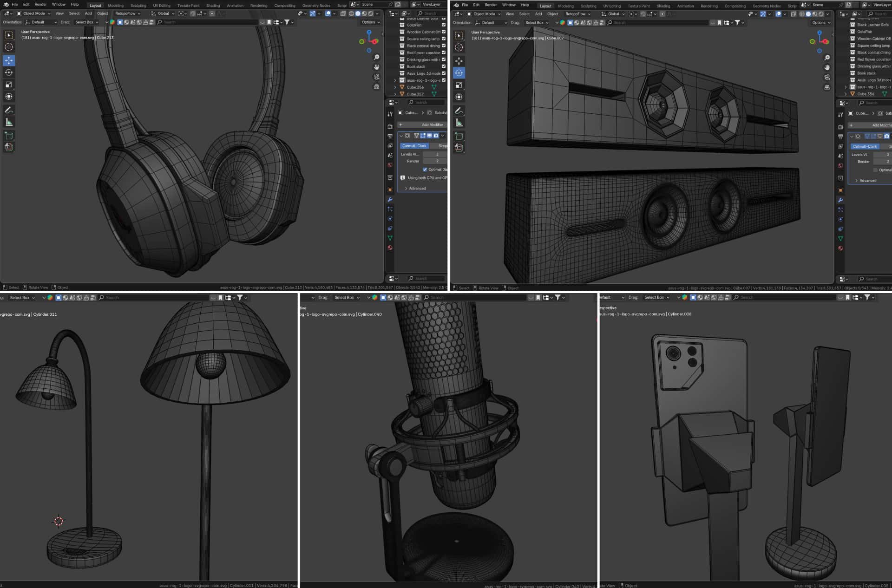Image resolution: width=892 pixels, height=588 pixels.
Task: Disable the Optimal Display checkbox
Action: pyautogui.click(x=425, y=170)
